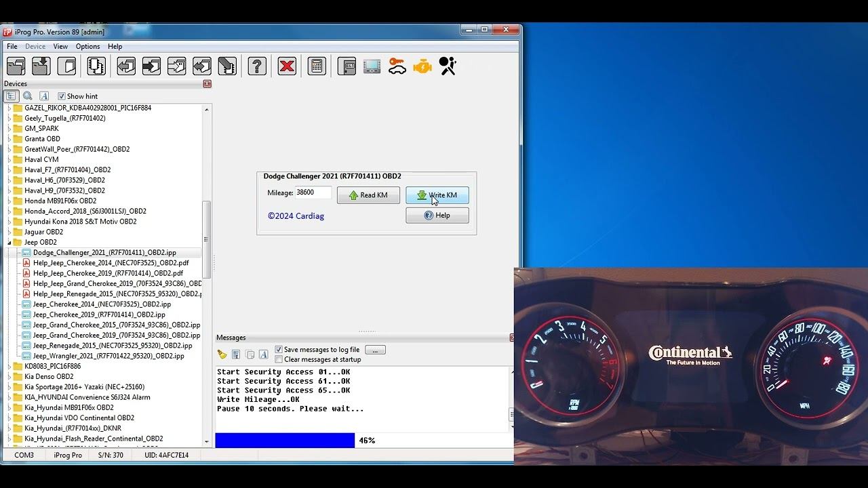Click the magnifier search icon in Devices panel
This screenshot has width=868, height=488.
click(x=28, y=96)
